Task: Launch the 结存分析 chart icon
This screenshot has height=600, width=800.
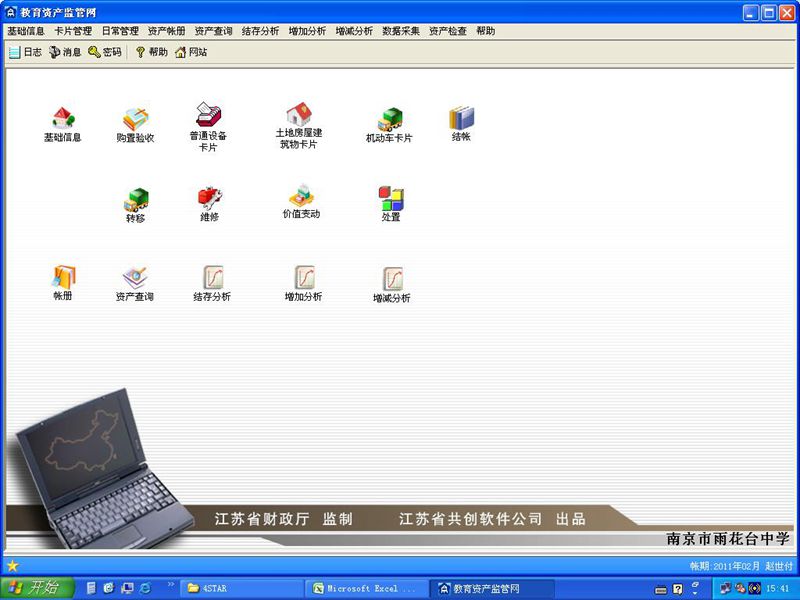Action: tap(212, 278)
